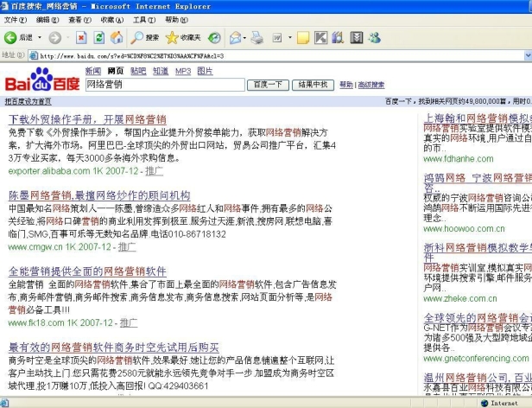The height and width of the screenshot is (408, 532).
Task: Click the page icon in address bar
Action: (x=33, y=55)
